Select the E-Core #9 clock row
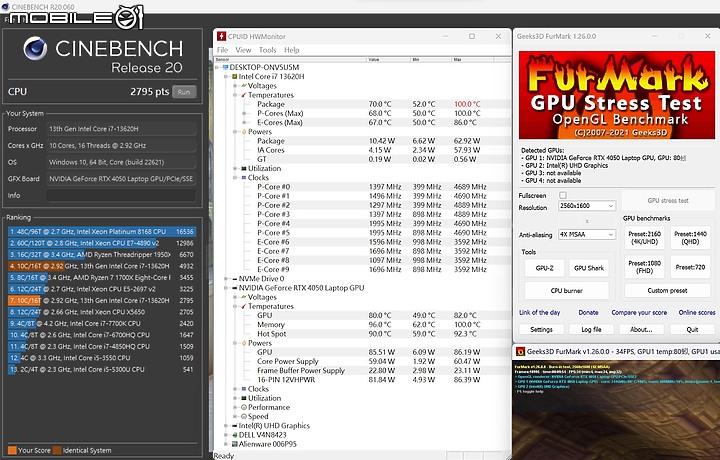This screenshot has height=460, width=720. click(363, 269)
